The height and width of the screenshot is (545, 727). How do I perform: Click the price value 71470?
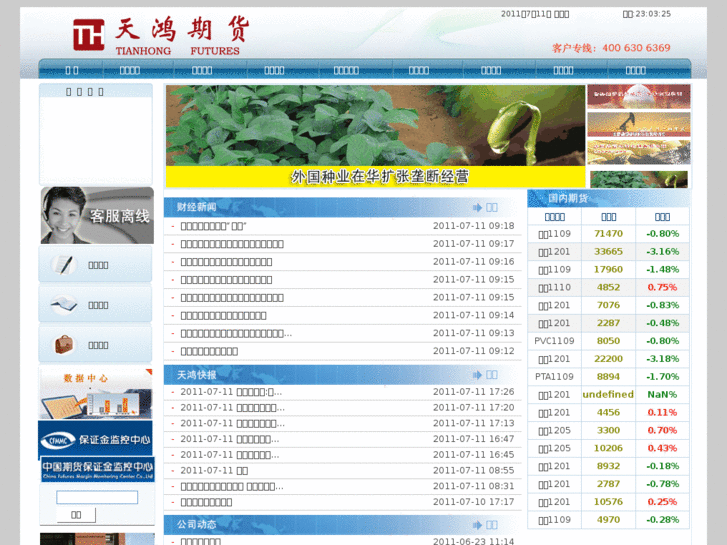pos(608,234)
